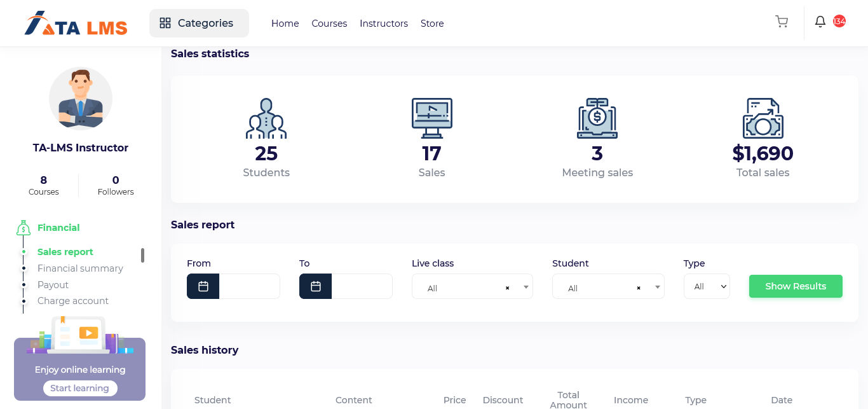This screenshot has width=868, height=409.
Task: Open the To date calendar picker
Action: click(x=315, y=286)
